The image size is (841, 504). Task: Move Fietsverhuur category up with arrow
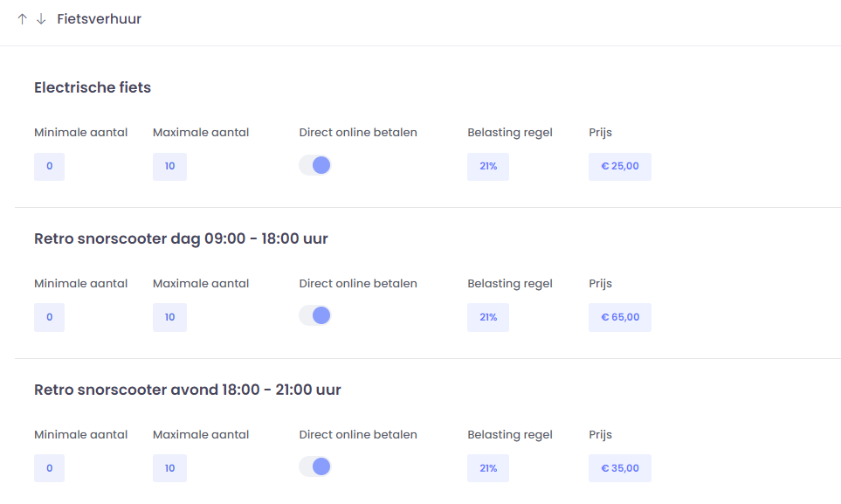pyautogui.click(x=23, y=19)
